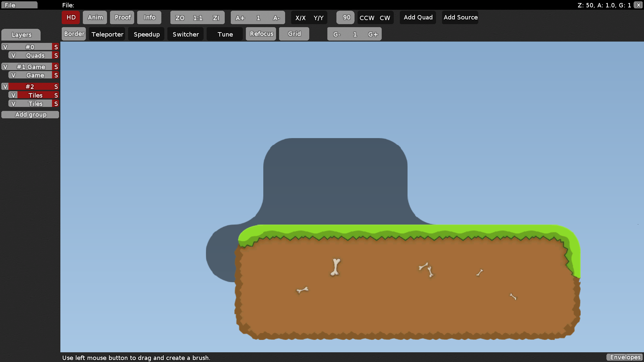The width and height of the screenshot is (644, 362).
Task: Toggle the HD high detail button
Action: click(71, 17)
